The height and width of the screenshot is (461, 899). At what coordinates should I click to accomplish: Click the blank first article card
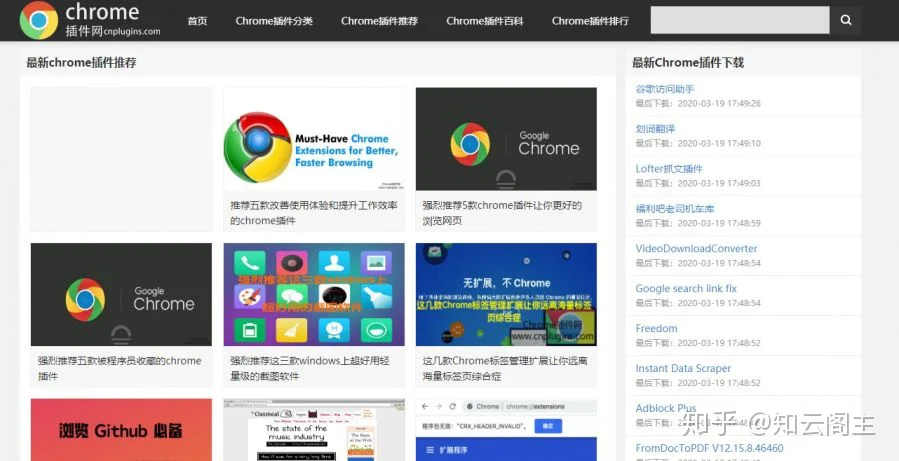121,159
